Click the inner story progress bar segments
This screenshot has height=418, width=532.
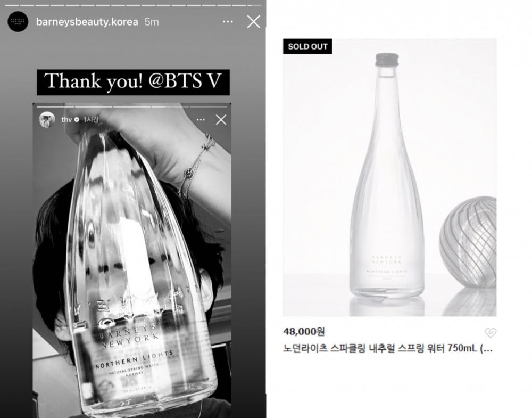click(132, 107)
